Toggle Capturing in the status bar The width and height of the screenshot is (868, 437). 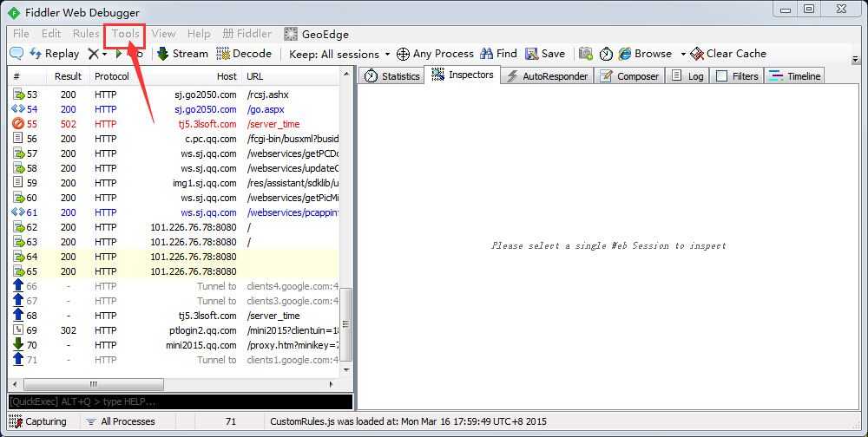point(37,421)
